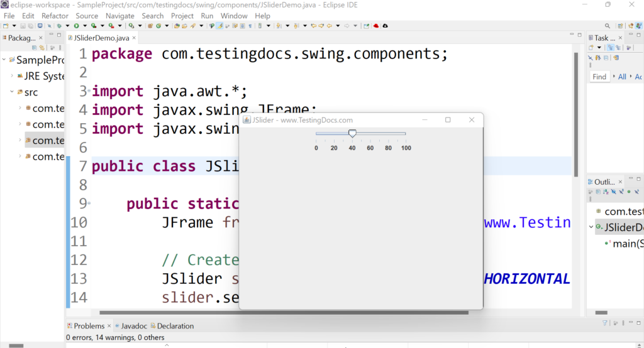Close the Outline view tab
This screenshot has width=644, height=348.
[x=620, y=182]
